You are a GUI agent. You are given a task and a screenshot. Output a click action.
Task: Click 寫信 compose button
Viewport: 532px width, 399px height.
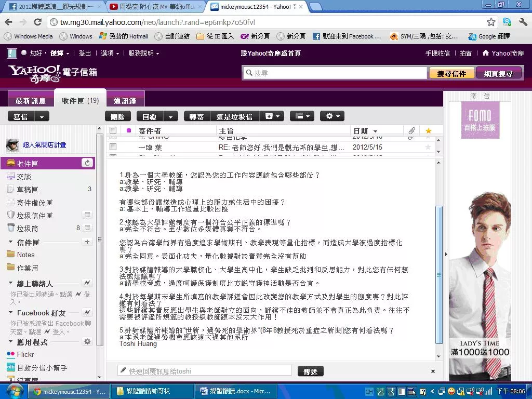click(x=21, y=117)
